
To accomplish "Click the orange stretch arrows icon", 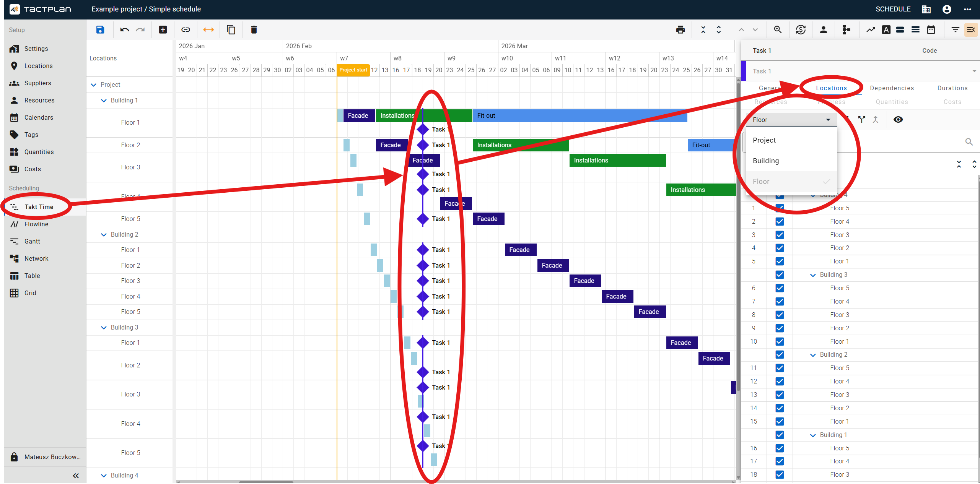I will tap(208, 30).
